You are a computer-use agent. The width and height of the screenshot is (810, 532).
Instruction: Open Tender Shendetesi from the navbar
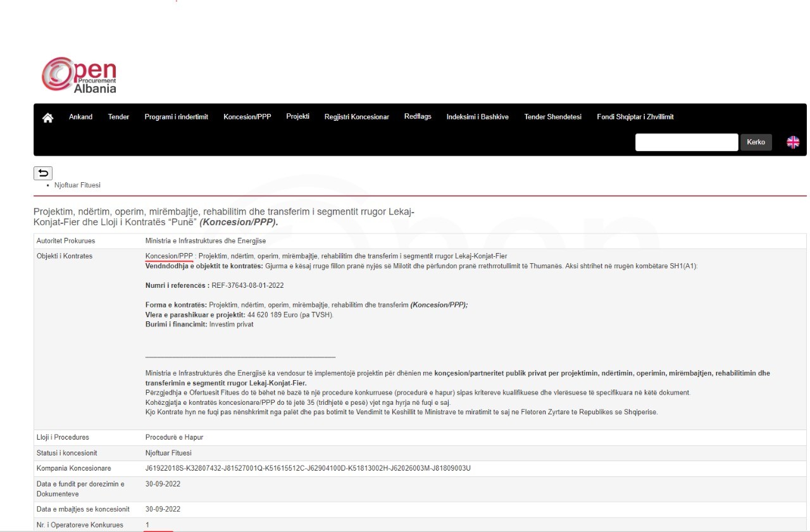coord(552,117)
